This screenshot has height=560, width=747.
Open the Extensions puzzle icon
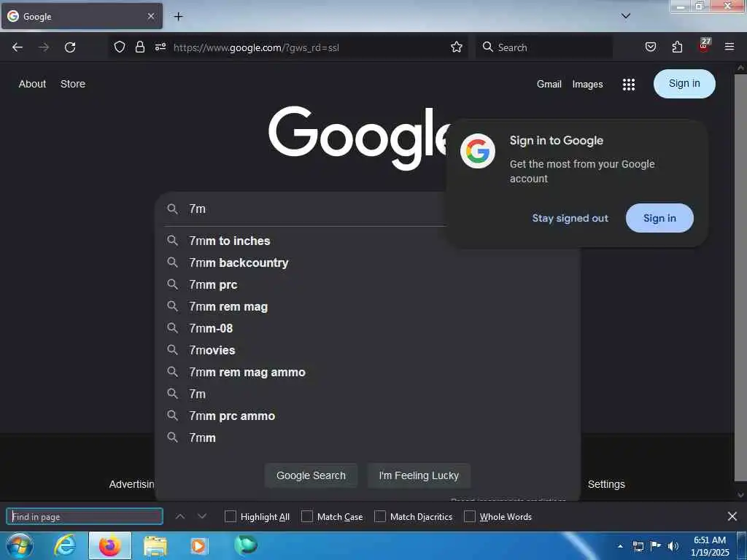tap(677, 47)
